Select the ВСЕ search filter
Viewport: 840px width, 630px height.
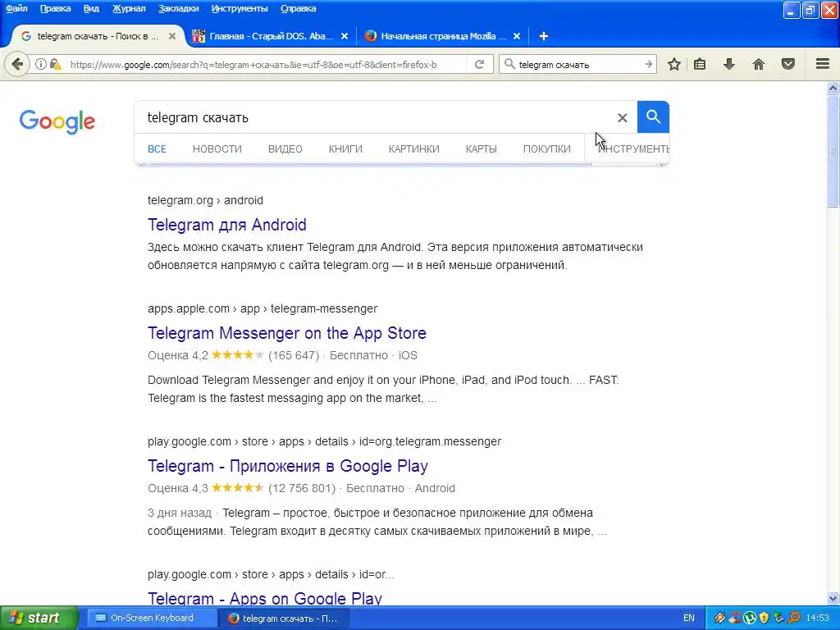[x=157, y=149]
